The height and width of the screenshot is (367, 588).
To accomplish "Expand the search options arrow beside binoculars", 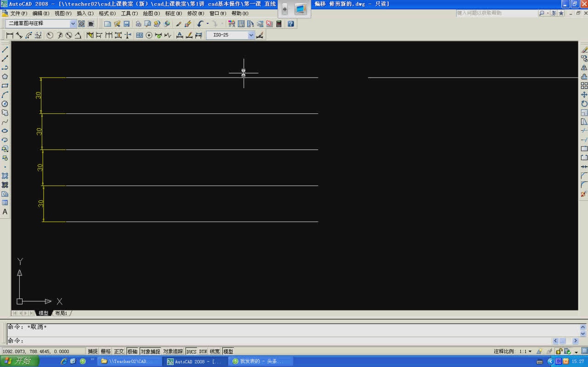I will click(x=548, y=13).
